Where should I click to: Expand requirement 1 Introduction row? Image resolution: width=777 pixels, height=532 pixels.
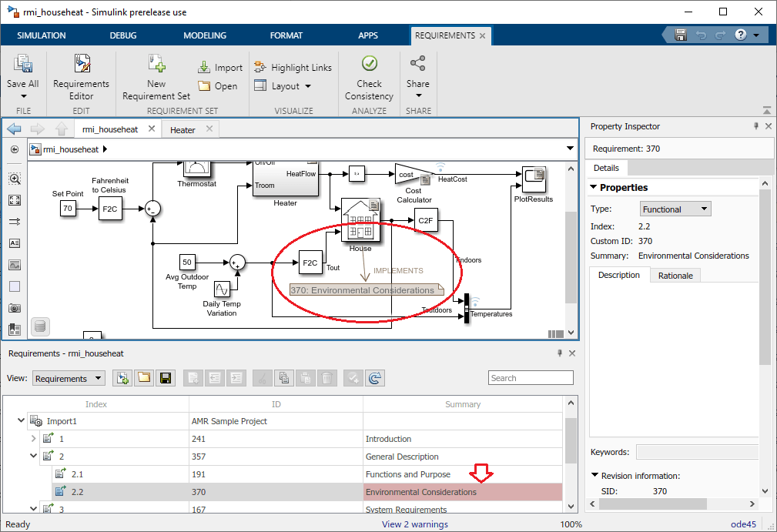click(x=33, y=439)
